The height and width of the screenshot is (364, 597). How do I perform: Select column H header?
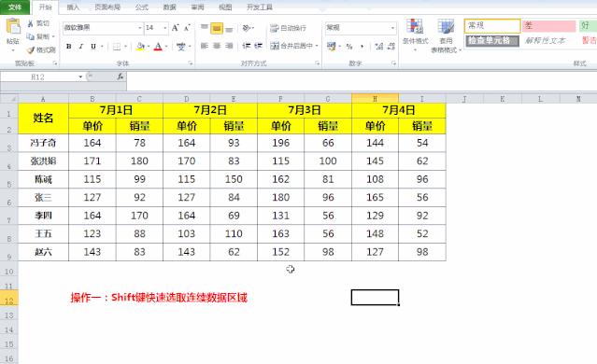(x=375, y=99)
